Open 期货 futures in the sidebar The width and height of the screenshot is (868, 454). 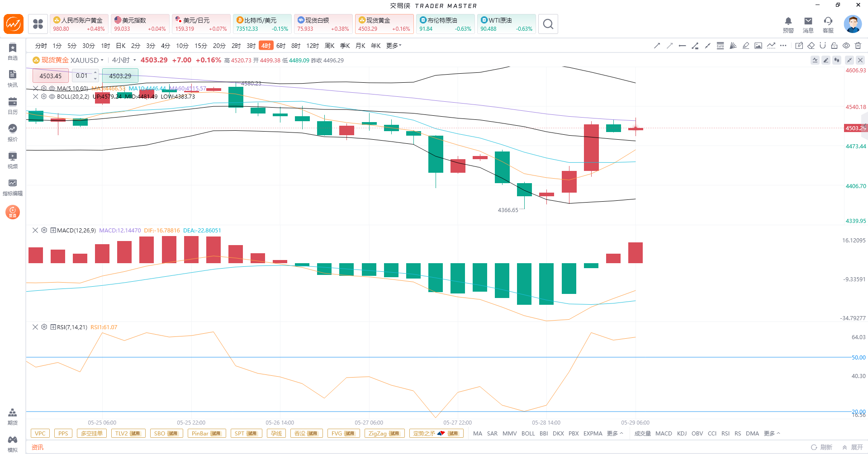point(13,416)
